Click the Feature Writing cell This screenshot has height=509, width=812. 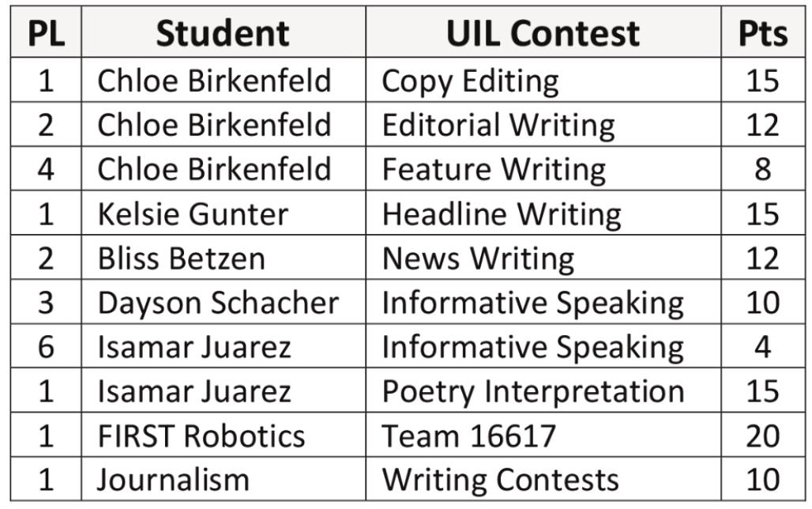(x=543, y=168)
